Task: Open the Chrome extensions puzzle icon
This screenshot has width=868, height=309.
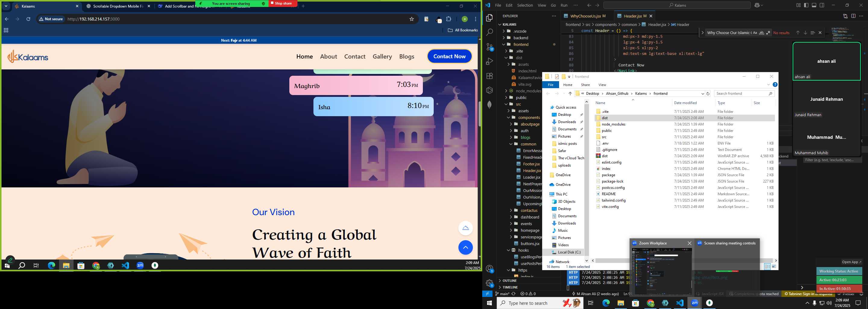Action: point(449,19)
